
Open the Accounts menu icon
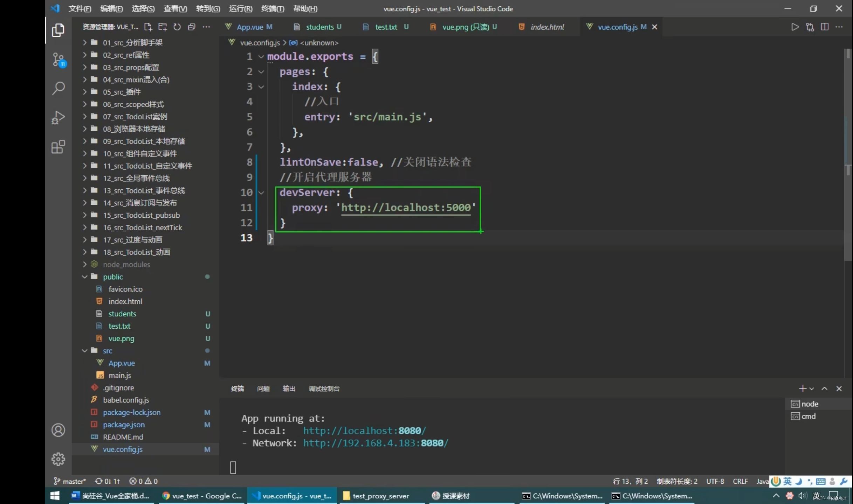(58, 430)
